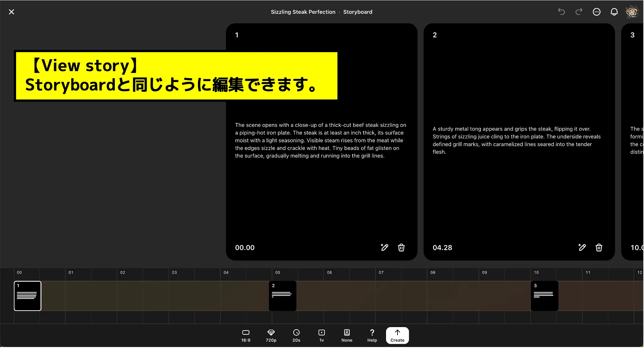Open the 720p resolution selector
The image size is (644, 348).
pyautogui.click(x=271, y=335)
